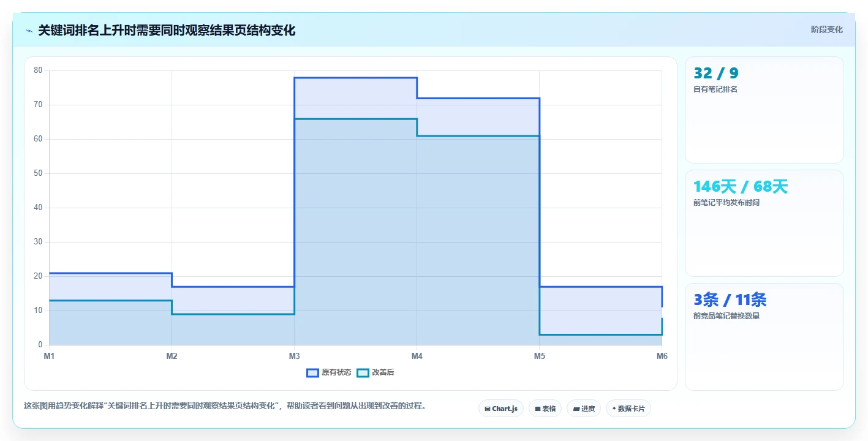
Task: Click the M4 axis label
Action: tap(417, 356)
